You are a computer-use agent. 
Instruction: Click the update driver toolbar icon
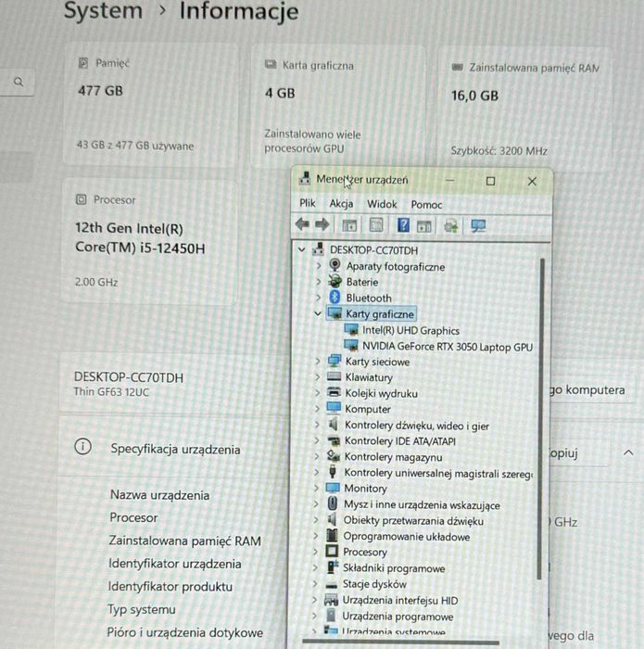point(451,226)
